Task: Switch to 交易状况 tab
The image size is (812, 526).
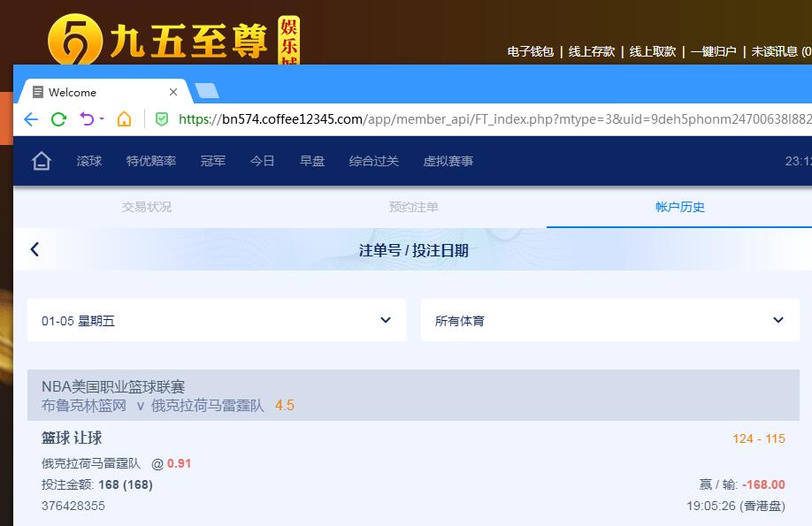Action: (147, 207)
